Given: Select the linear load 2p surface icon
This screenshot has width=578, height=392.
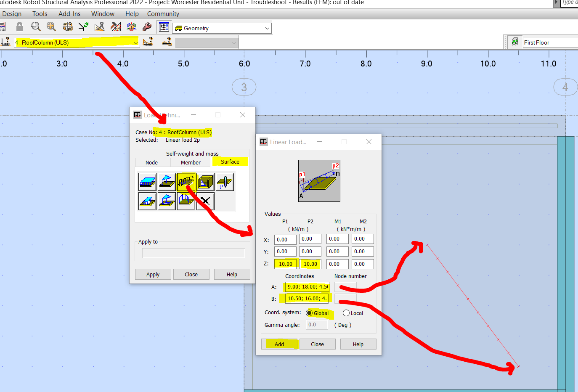Looking at the screenshot, I should 186,182.
